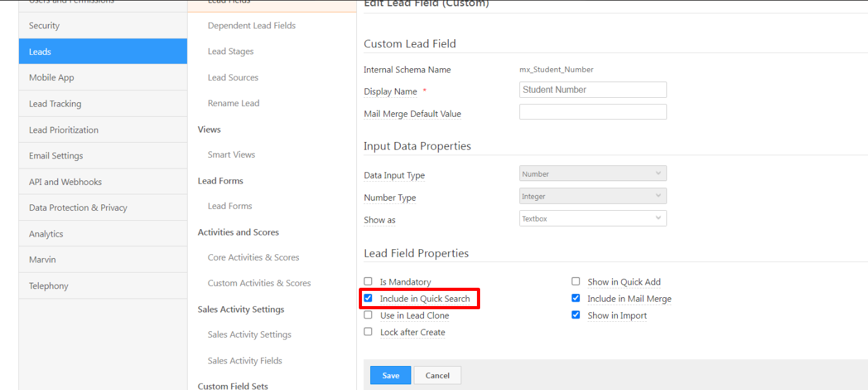Select Lead Tracking in the sidebar
This screenshot has height=390, width=868.
tap(55, 104)
